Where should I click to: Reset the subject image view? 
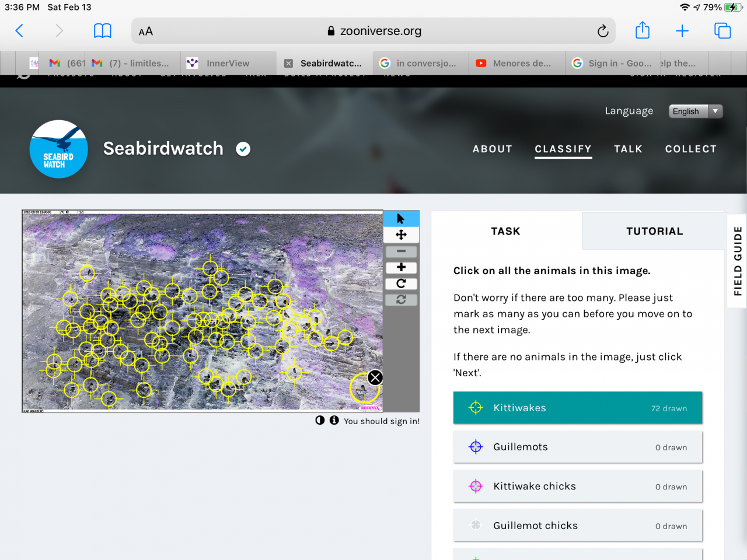click(401, 299)
